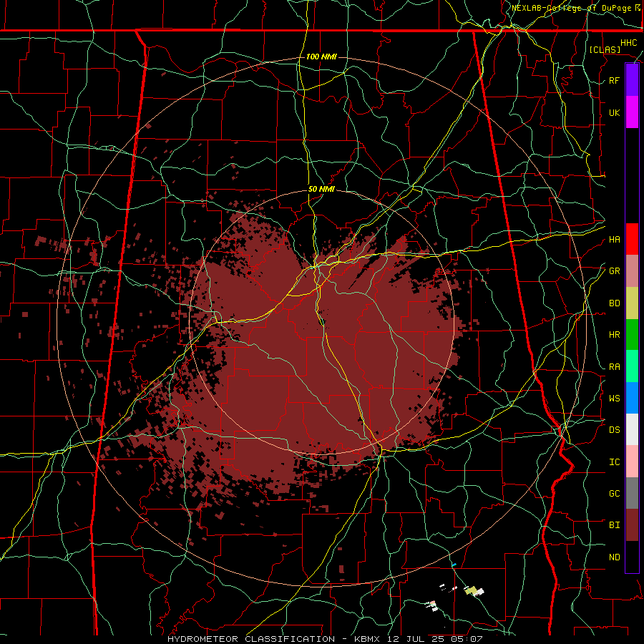Image resolution: width=644 pixels, height=644 pixels.
Task: Click the 'WS' legend label
Action: [614, 399]
